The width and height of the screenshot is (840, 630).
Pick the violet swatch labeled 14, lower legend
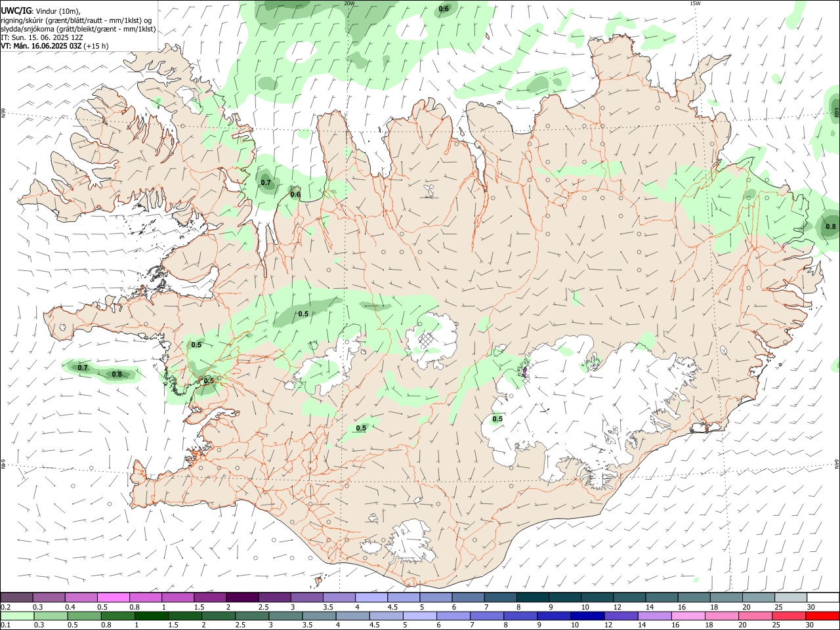[x=654, y=616]
